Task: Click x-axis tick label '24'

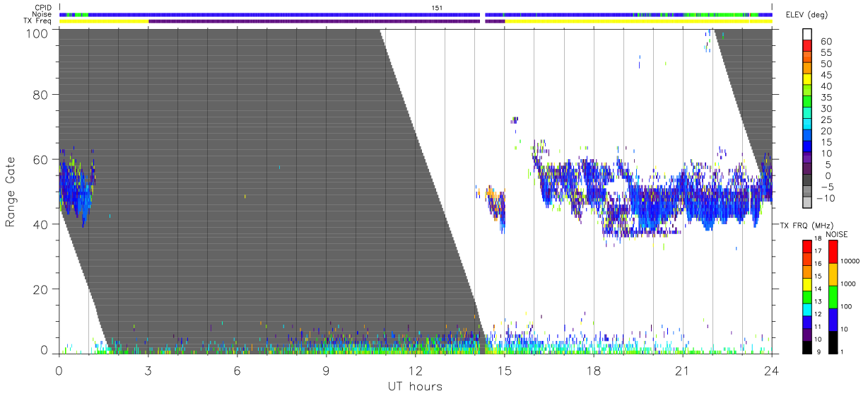Action: pyautogui.click(x=772, y=370)
